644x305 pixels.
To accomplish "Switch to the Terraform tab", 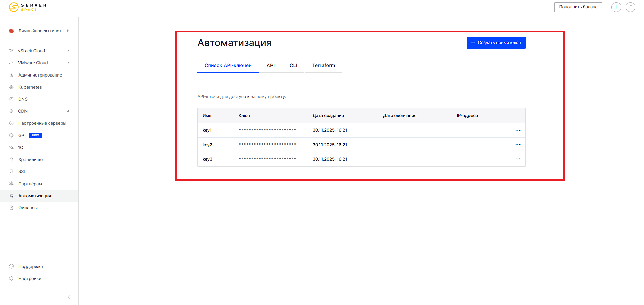I will [x=324, y=65].
